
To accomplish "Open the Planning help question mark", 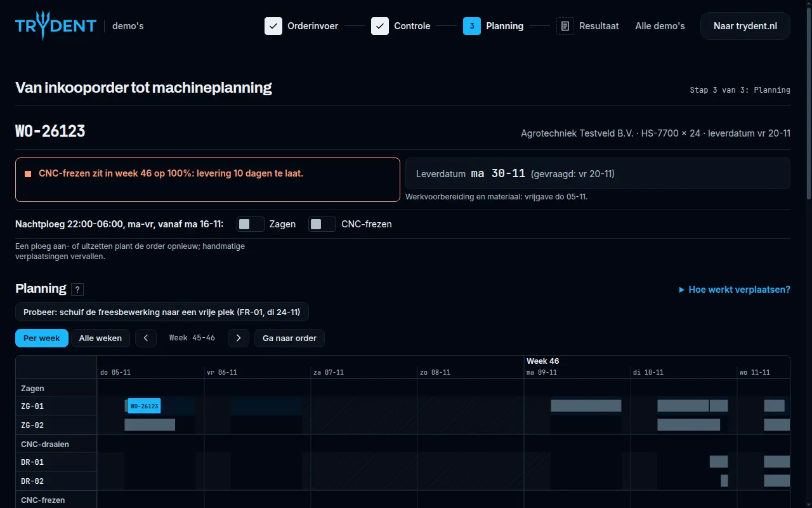I will pos(77,290).
